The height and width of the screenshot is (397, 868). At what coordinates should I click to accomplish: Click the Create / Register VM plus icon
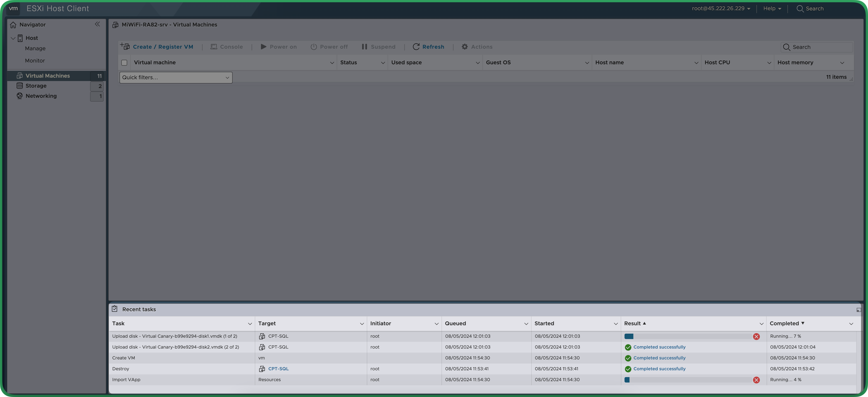coord(125,46)
